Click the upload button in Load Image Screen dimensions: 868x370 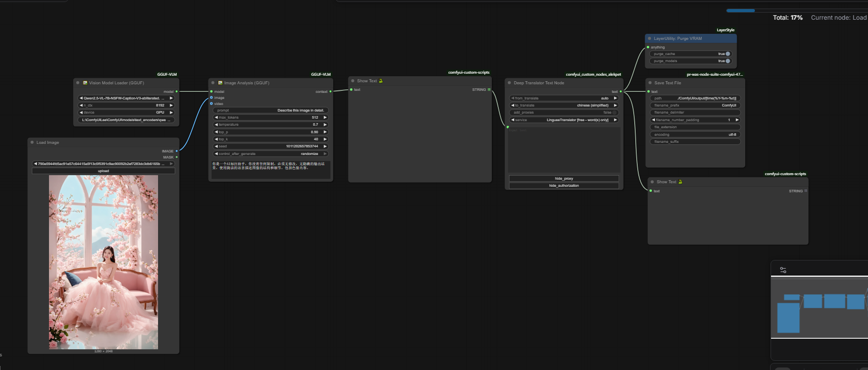[x=104, y=171]
